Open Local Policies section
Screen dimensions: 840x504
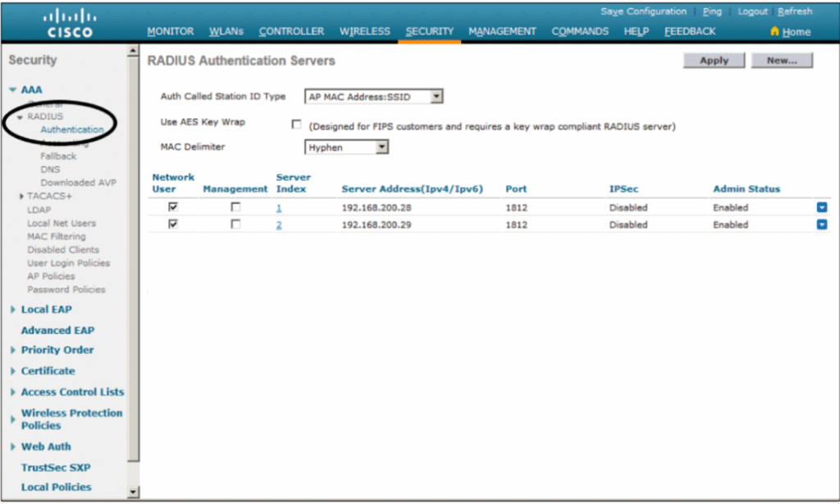[57, 487]
